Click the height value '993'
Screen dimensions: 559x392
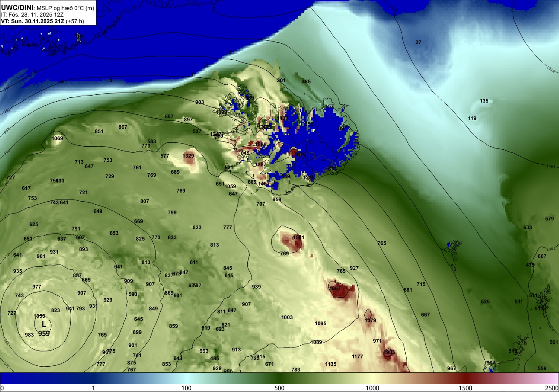coord(204,351)
